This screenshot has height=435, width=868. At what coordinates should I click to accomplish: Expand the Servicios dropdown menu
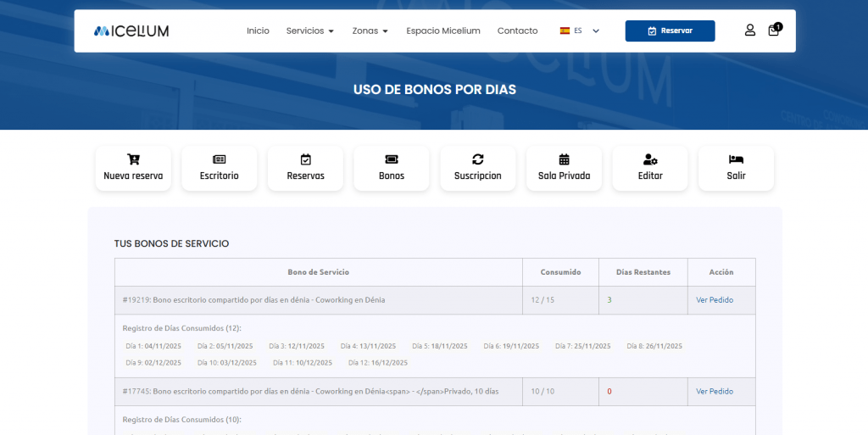tap(309, 31)
